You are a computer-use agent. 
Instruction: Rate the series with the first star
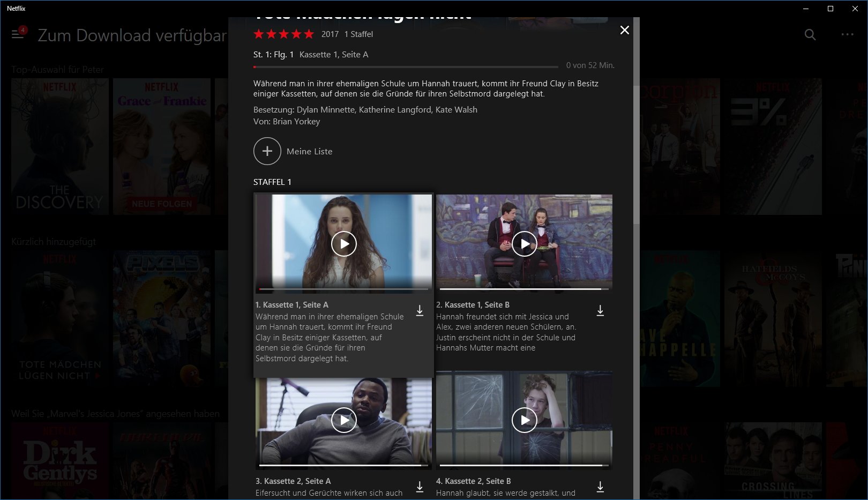pyautogui.click(x=259, y=34)
